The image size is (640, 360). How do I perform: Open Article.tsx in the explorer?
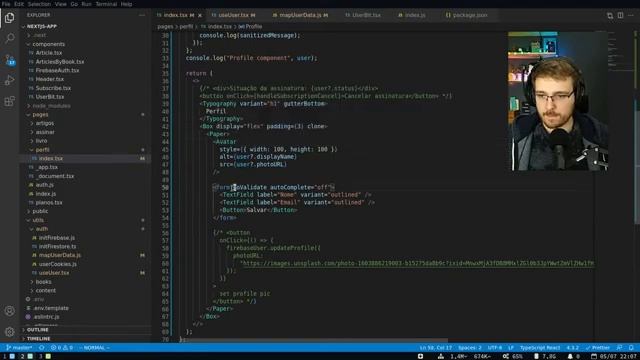(x=49, y=53)
